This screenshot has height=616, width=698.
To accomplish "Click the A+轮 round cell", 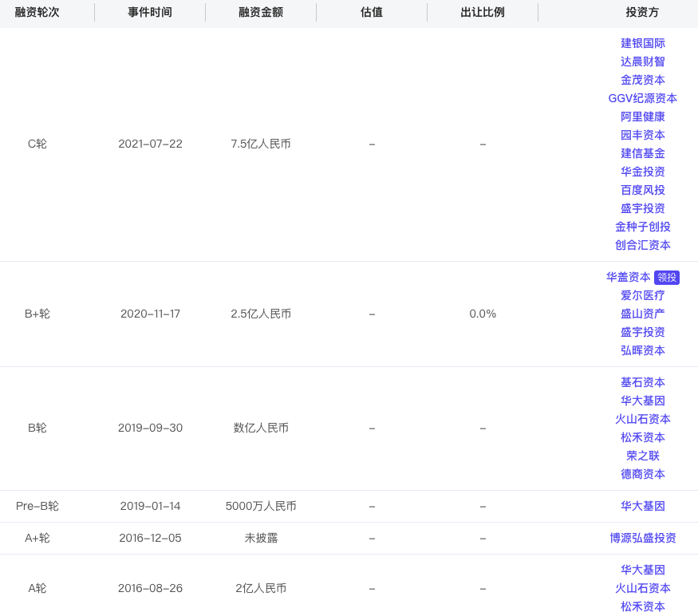I will coord(37,538).
